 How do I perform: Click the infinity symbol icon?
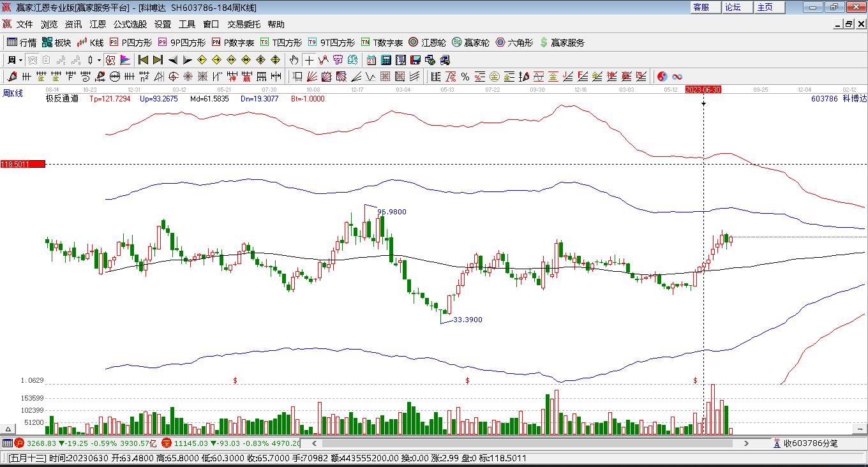pos(677,77)
